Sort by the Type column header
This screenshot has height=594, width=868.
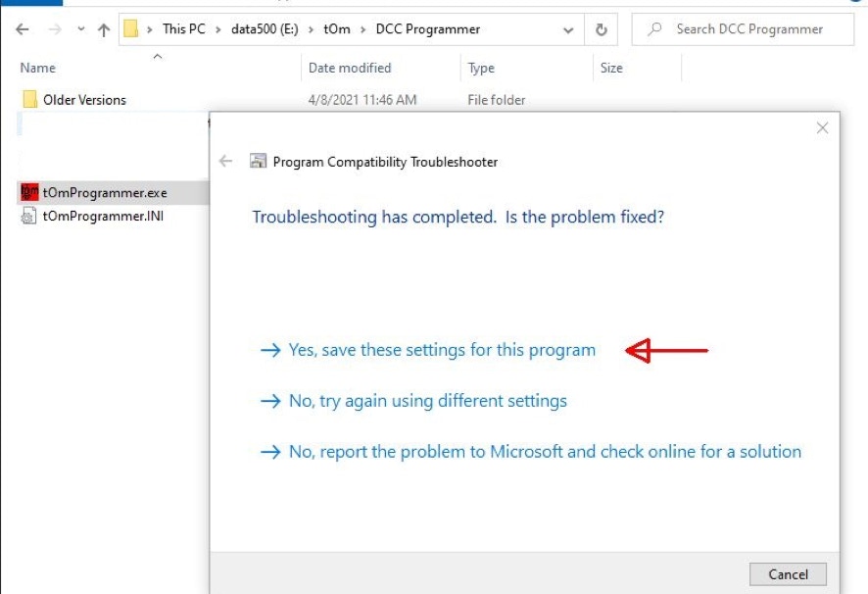click(481, 68)
